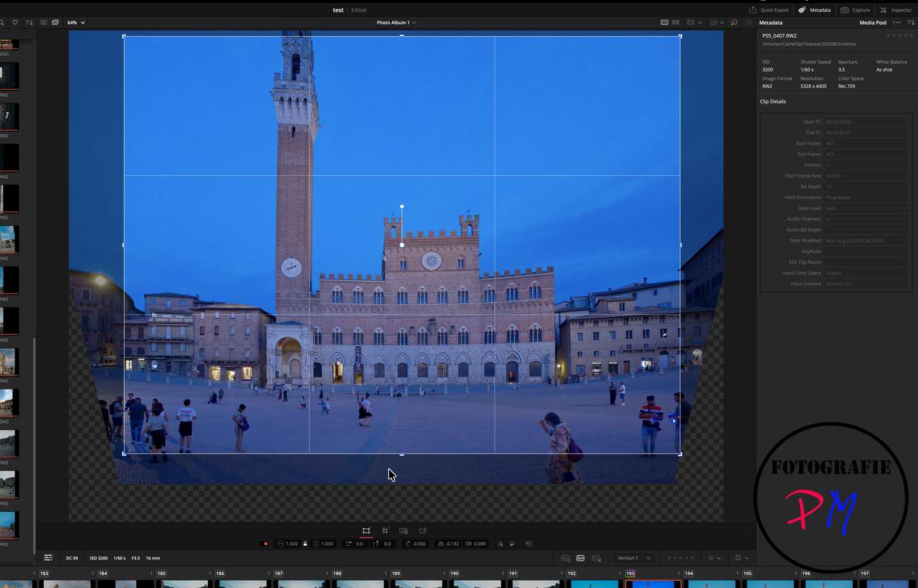
Task: Click the Start TC timecode field
Action: (866, 122)
